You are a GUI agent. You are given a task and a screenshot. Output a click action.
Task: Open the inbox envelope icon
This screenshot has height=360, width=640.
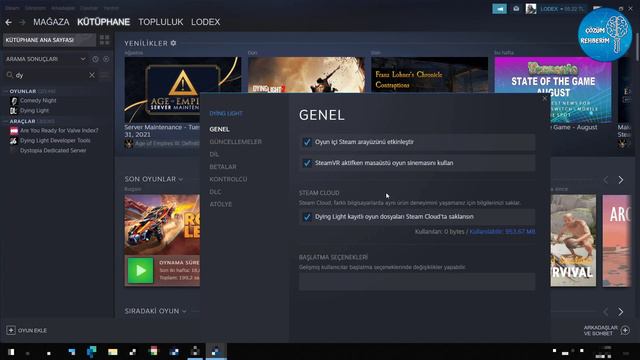pyautogui.click(x=516, y=9)
